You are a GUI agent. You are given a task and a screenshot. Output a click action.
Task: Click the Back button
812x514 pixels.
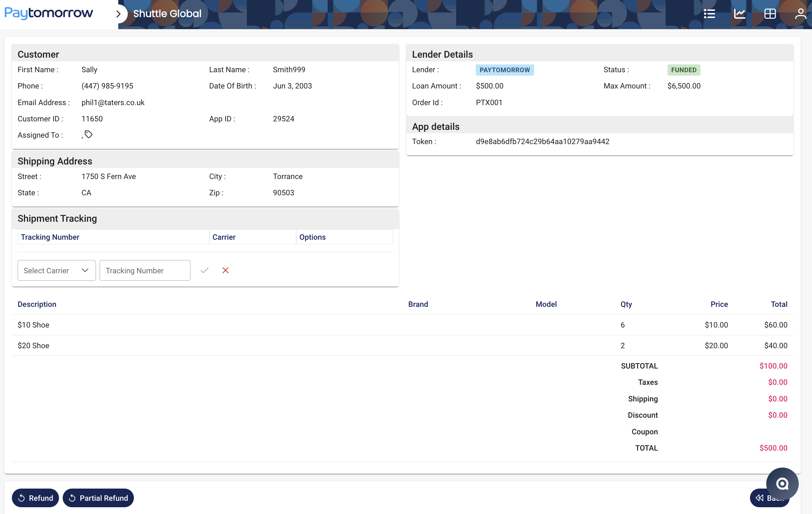769,498
